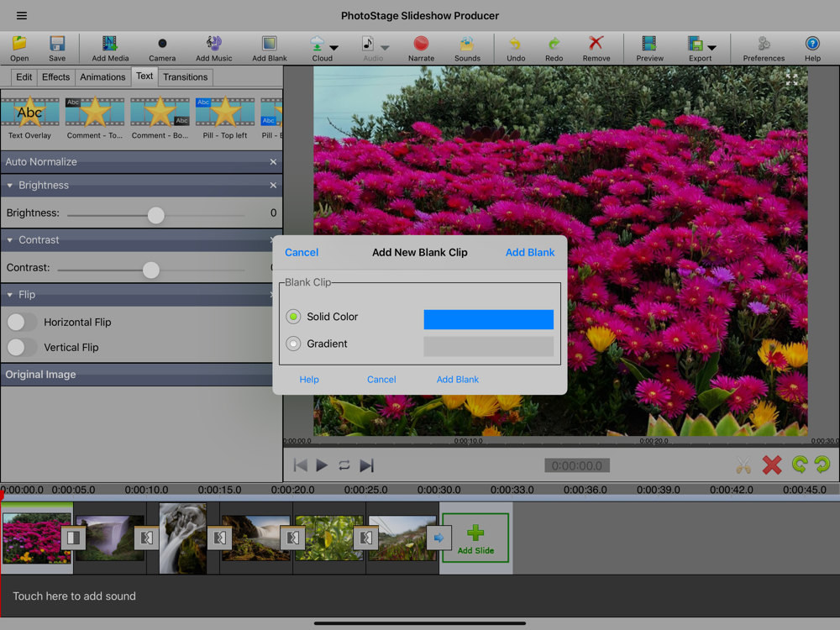
Task: Open the Sounds library
Action: (x=467, y=44)
